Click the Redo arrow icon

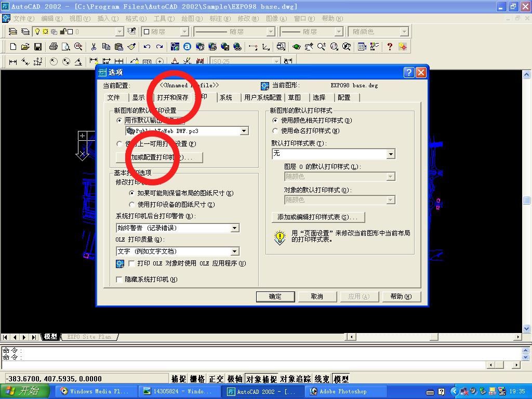pyautogui.click(x=159, y=47)
